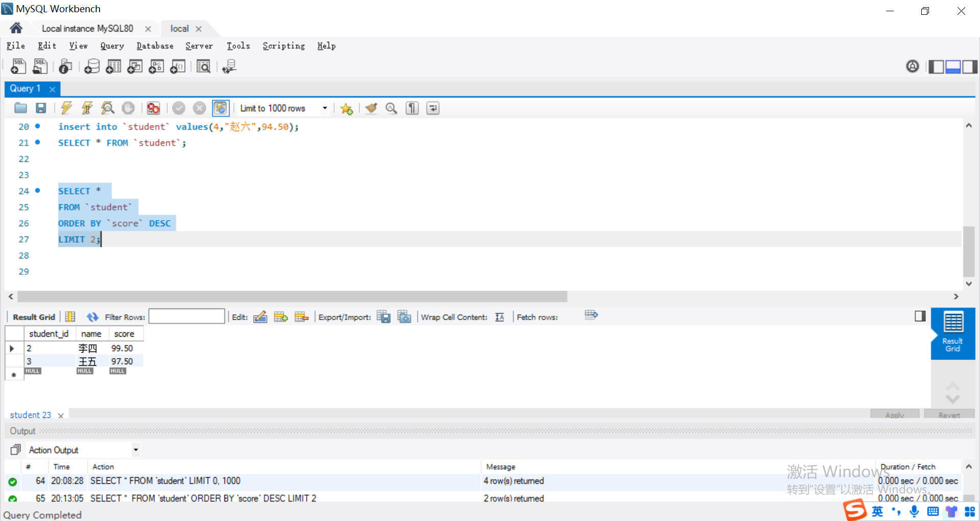Open script file folder icon in editor
This screenshot has height=521, width=980.
pyautogui.click(x=20, y=108)
